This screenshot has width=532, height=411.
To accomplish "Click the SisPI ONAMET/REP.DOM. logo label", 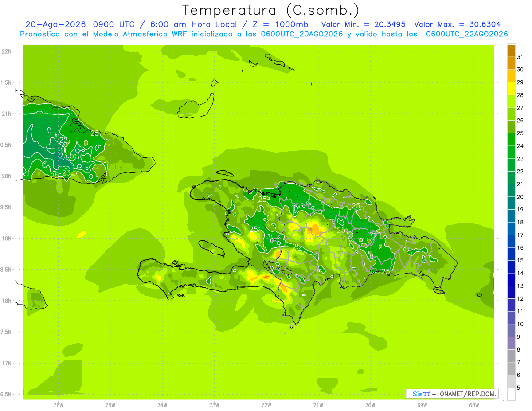I will click(x=452, y=394).
